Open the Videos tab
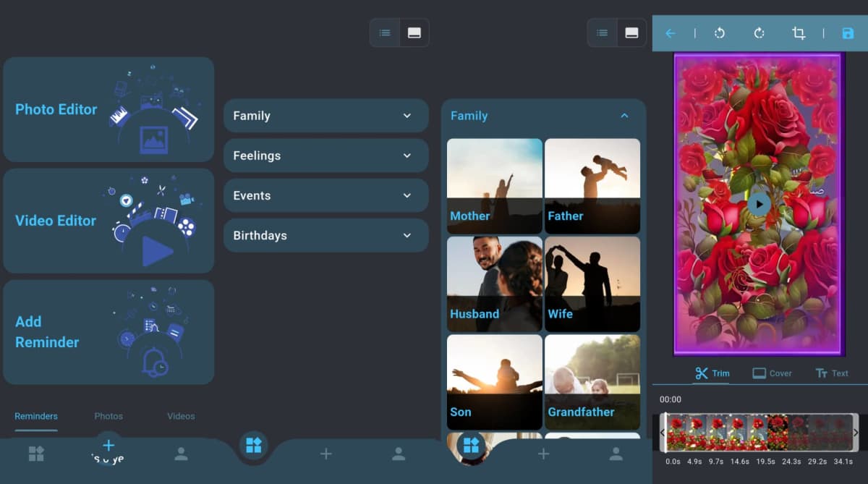 tap(180, 416)
